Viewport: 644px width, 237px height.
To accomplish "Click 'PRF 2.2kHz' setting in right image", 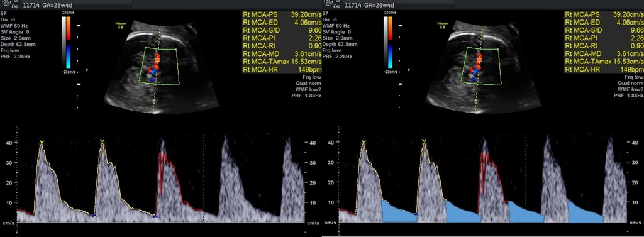I will [337, 57].
